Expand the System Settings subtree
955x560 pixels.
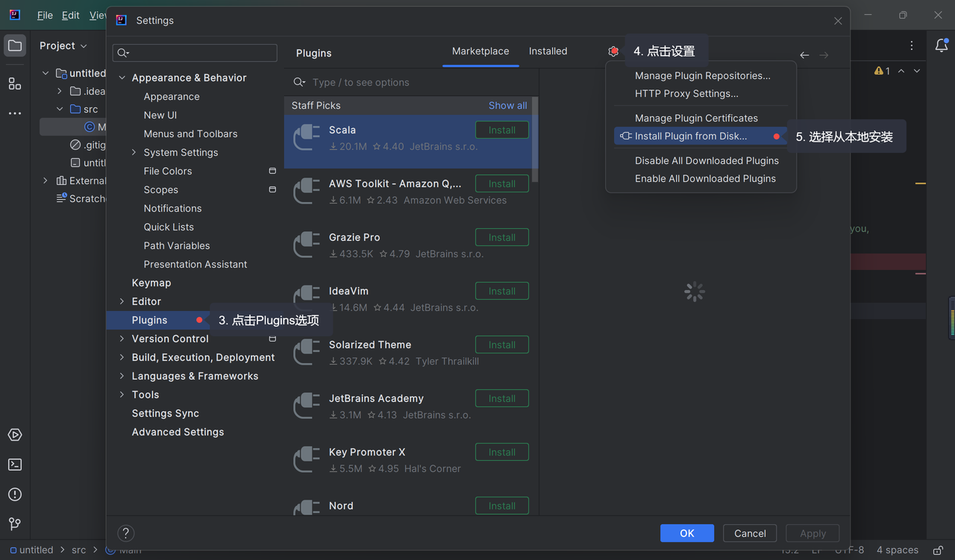tap(134, 152)
